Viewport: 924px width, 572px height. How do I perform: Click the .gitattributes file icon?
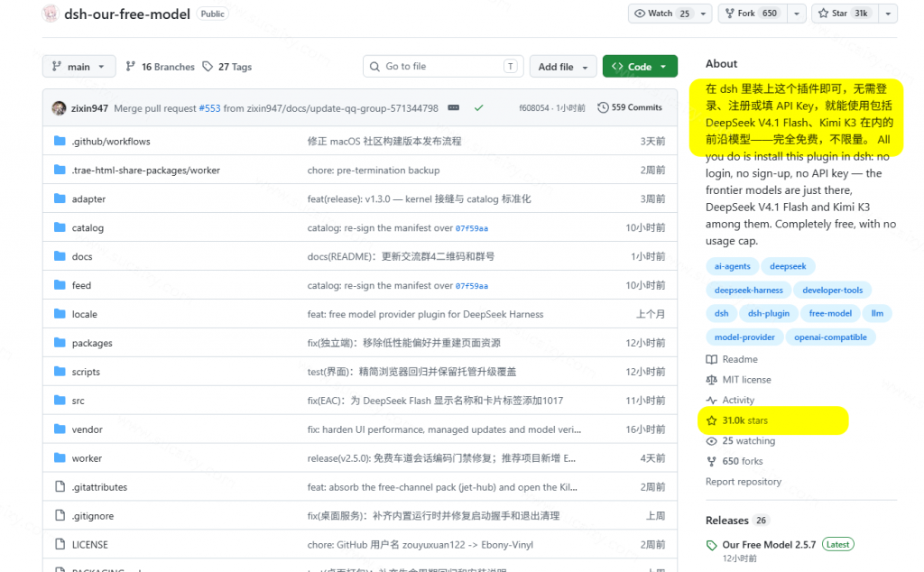click(x=60, y=486)
